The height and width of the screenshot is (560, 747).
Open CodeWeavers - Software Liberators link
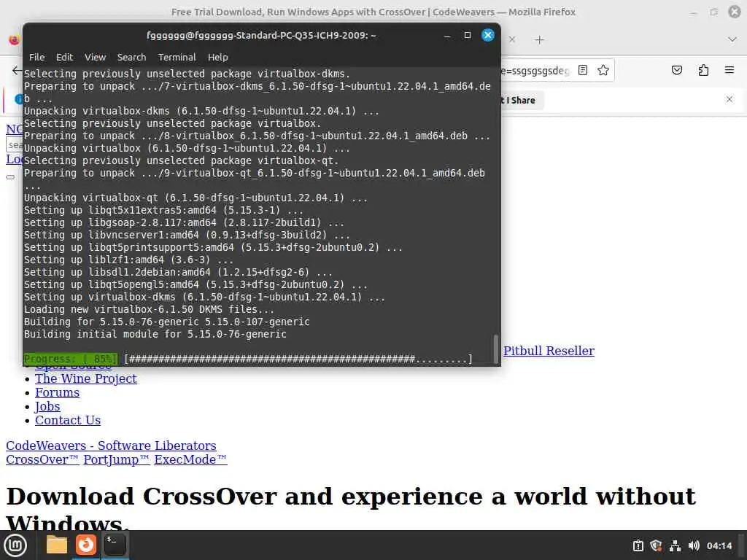111,446
